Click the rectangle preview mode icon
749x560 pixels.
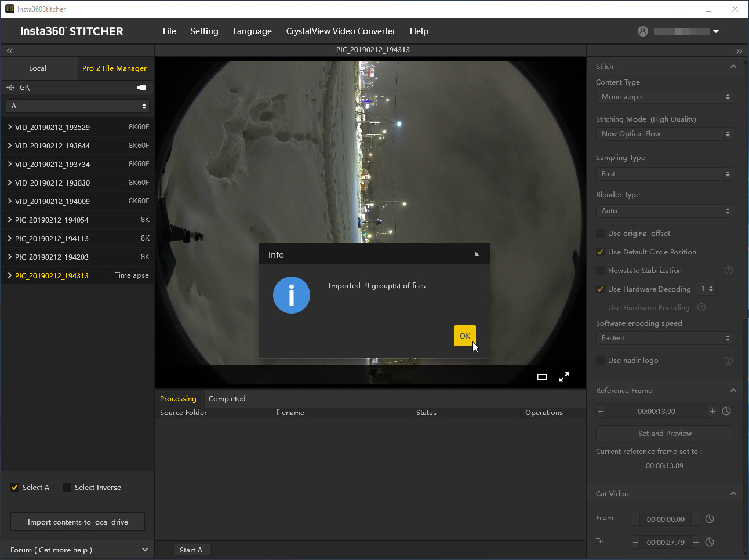click(542, 377)
